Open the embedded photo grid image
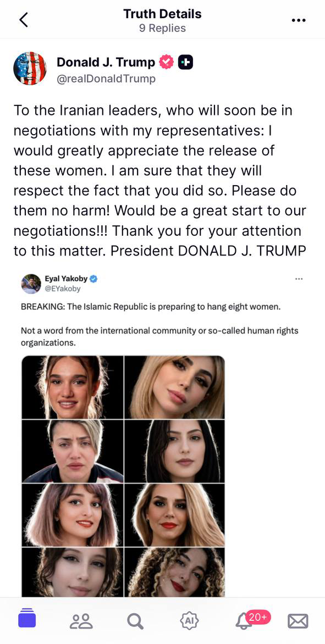Image resolution: width=325 pixels, height=644 pixels. pyautogui.click(x=123, y=476)
